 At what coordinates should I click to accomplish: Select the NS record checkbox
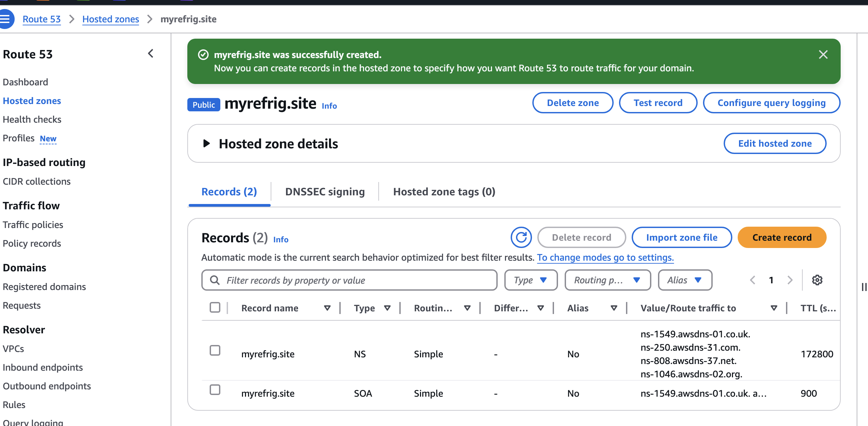pyautogui.click(x=215, y=350)
